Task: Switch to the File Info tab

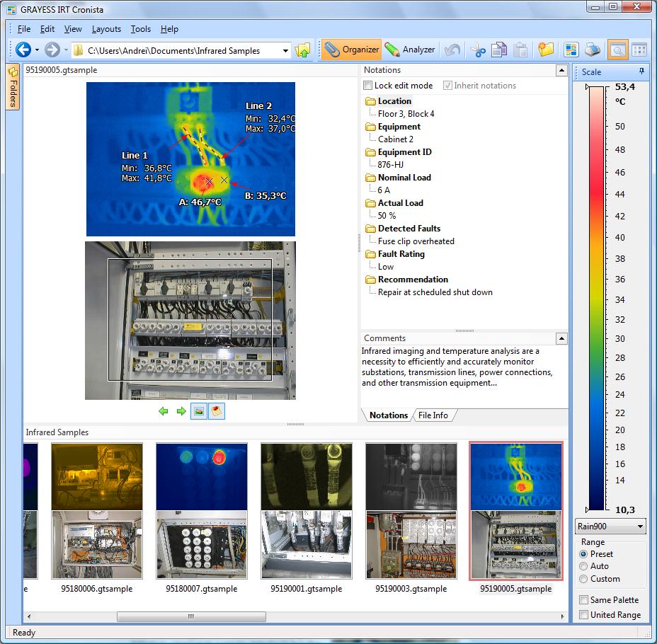Action: pyautogui.click(x=433, y=415)
